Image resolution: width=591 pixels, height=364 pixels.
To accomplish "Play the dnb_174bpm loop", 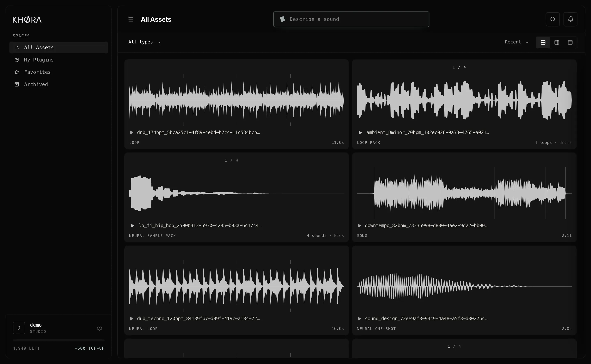I will [x=132, y=133].
